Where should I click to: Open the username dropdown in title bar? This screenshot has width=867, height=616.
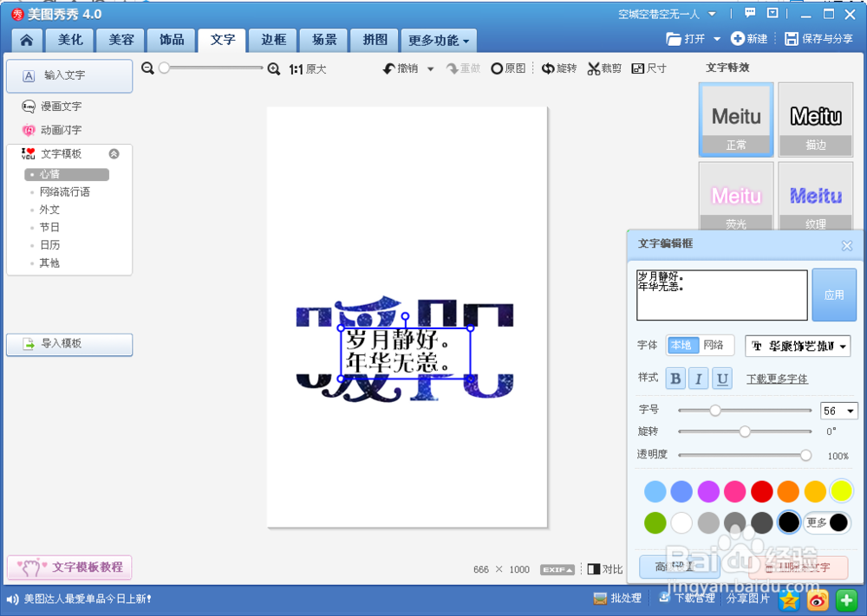pos(712,14)
